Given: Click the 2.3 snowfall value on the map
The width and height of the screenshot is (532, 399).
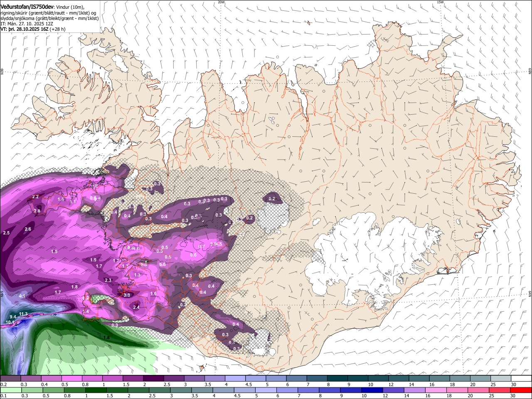Looking at the screenshot, I should click(108, 281).
